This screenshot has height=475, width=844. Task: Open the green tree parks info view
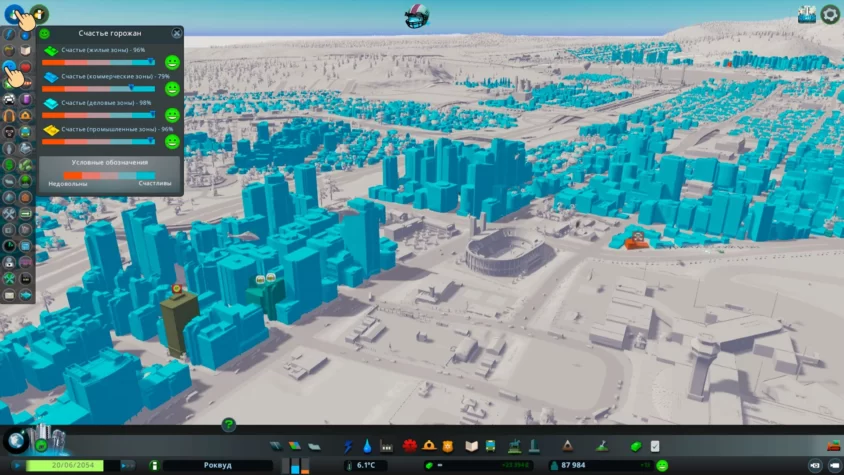[x=25, y=181]
